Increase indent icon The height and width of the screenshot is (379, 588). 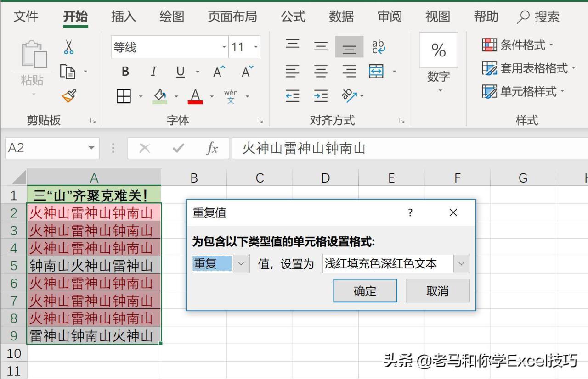coord(321,96)
